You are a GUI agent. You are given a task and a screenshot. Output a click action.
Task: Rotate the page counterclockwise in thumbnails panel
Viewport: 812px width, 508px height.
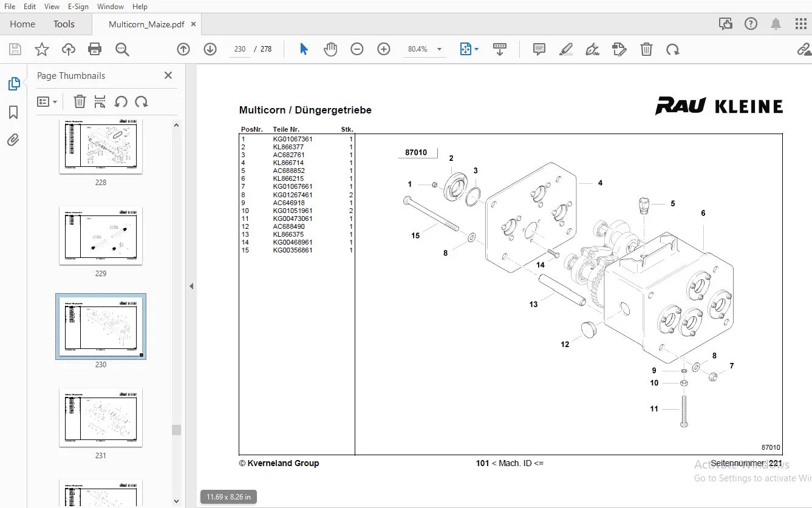pos(121,101)
